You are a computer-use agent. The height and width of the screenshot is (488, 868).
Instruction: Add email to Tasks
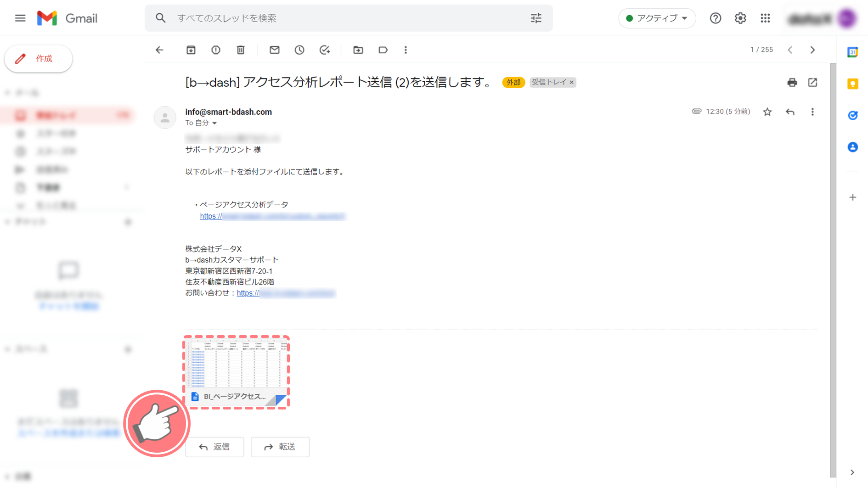pos(325,50)
